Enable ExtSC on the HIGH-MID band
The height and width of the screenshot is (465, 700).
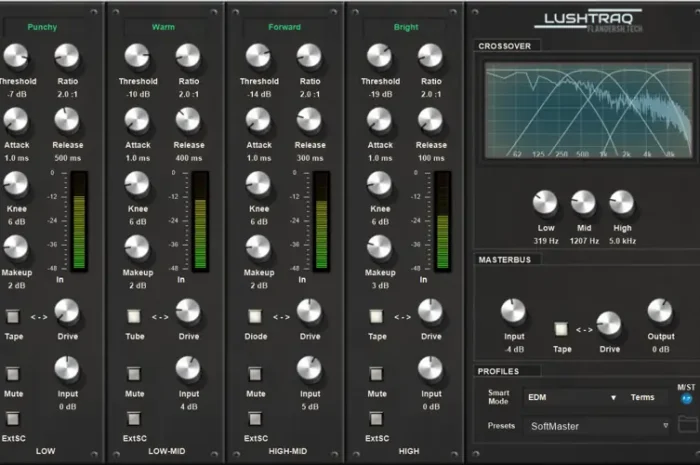click(255, 419)
